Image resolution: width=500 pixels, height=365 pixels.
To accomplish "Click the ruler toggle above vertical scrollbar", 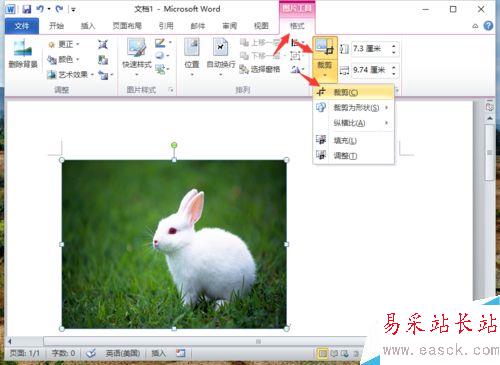I will (489, 106).
